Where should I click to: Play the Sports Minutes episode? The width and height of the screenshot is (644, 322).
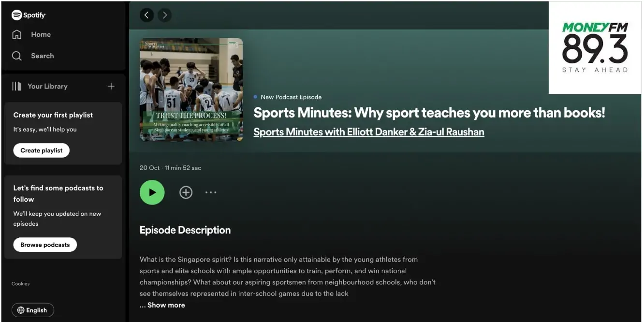click(x=152, y=192)
